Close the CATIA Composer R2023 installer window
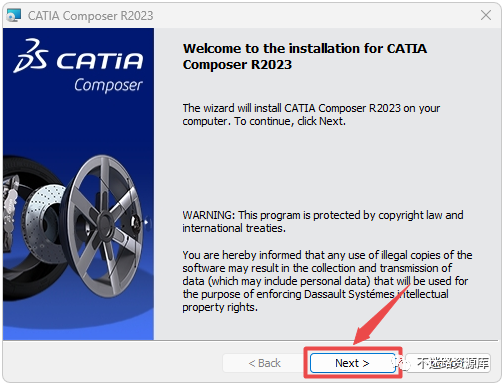 click(x=486, y=15)
